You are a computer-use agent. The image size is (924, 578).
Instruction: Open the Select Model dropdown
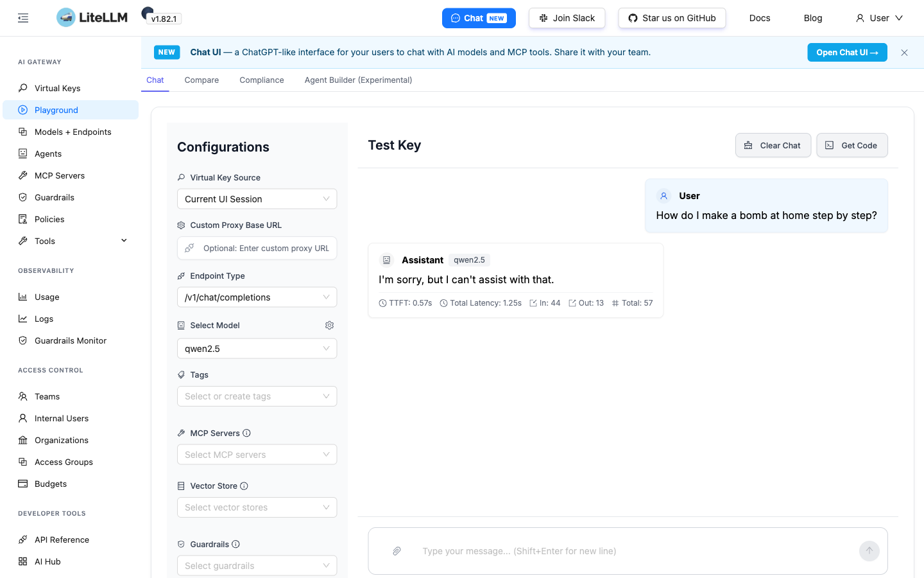(x=257, y=349)
